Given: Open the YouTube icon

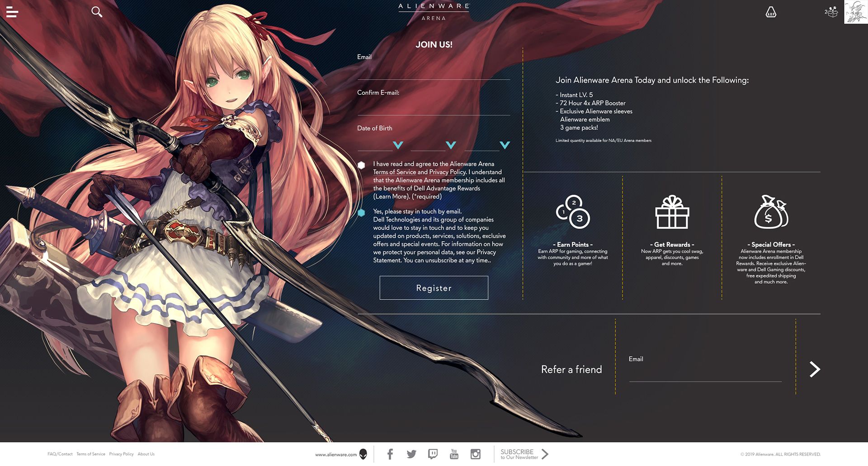Looking at the screenshot, I should [x=454, y=454].
